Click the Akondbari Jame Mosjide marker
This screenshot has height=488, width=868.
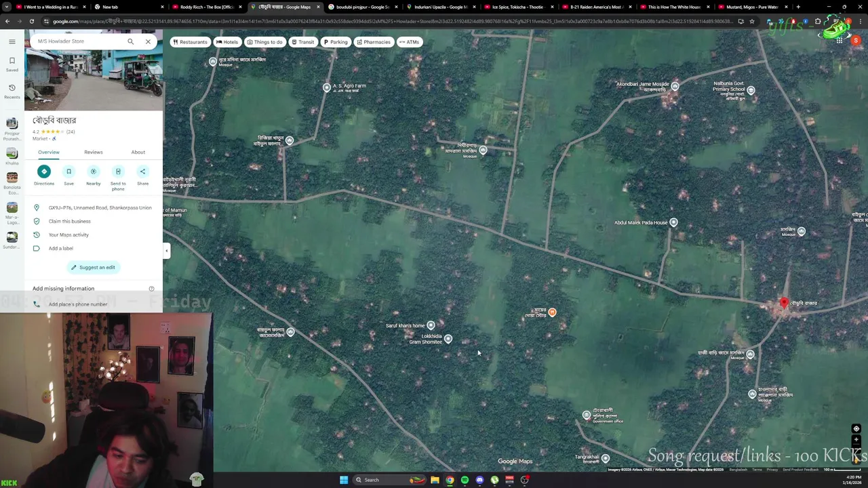pos(675,86)
